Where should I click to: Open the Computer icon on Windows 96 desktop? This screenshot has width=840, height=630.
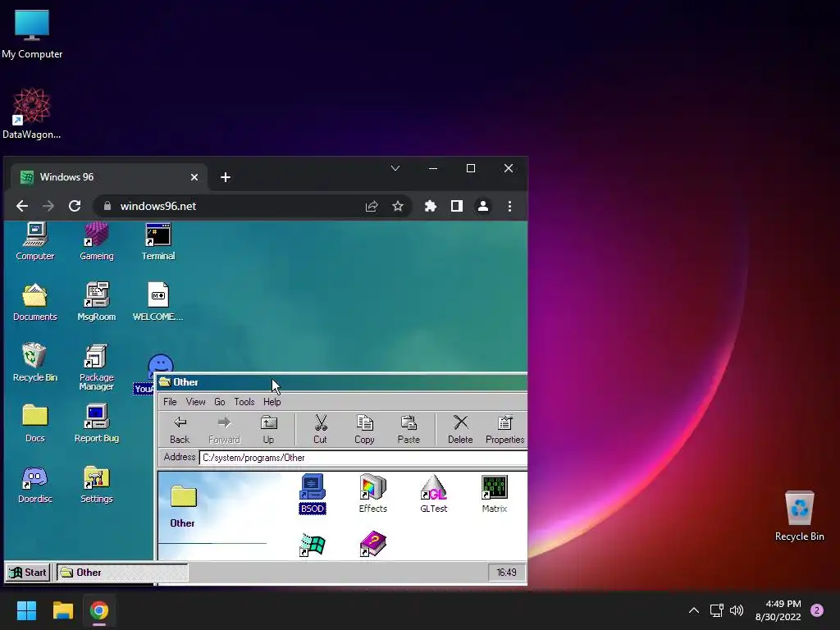[34, 241]
